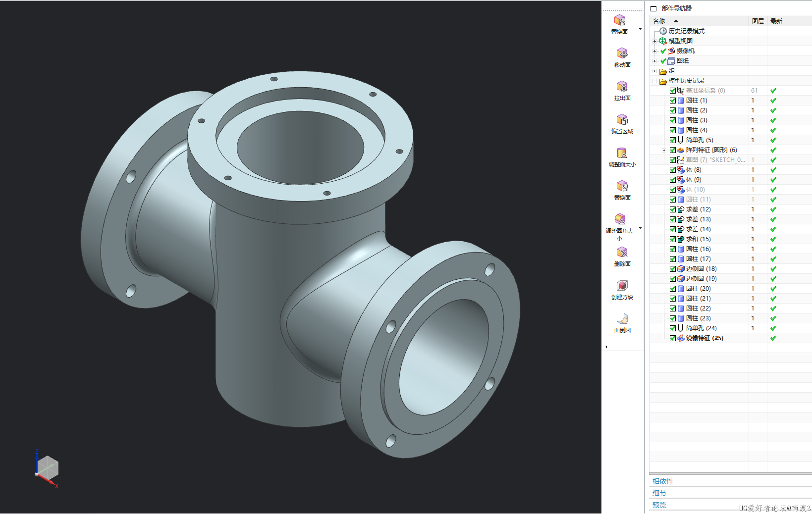The height and width of the screenshot is (514, 812).
Task: Select the 创建方块 (Create Block) tool
Action: click(622, 290)
